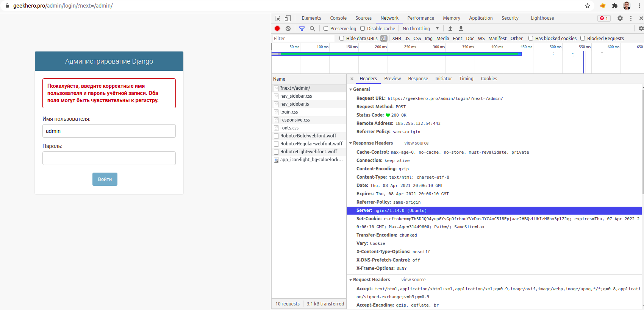Open DevTools three-dot customize menu
Image resolution: width=644 pixels, height=310 pixels.
point(631,18)
